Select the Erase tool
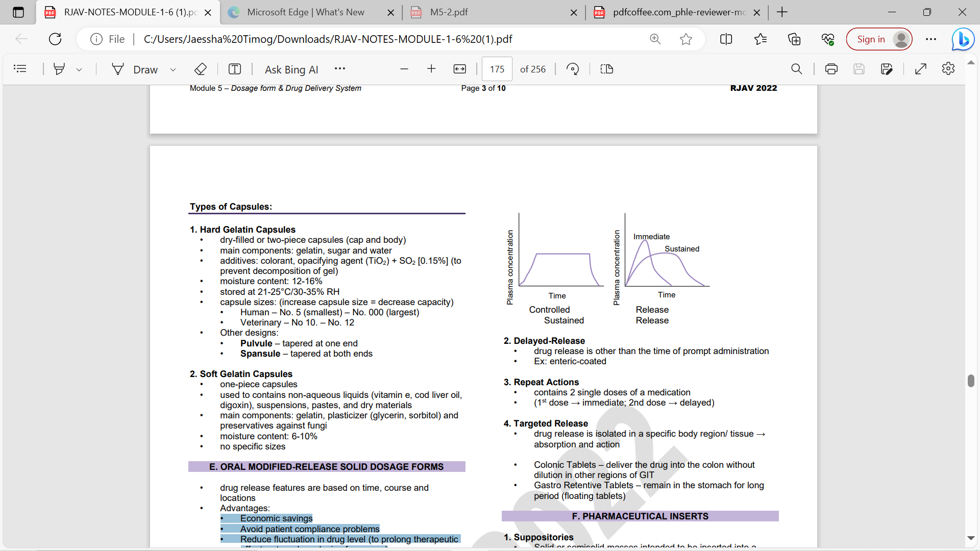This screenshot has width=980, height=551. [x=201, y=69]
